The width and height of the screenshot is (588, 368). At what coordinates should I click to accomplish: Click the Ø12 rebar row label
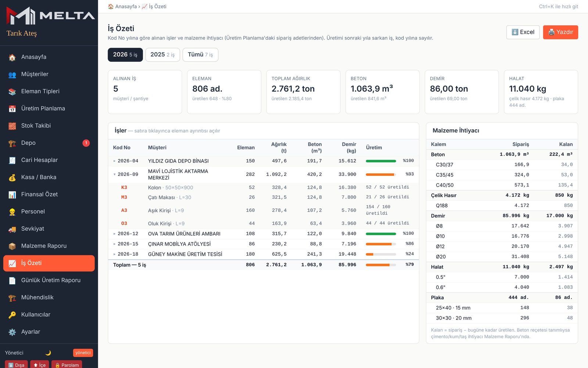[x=440, y=247]
